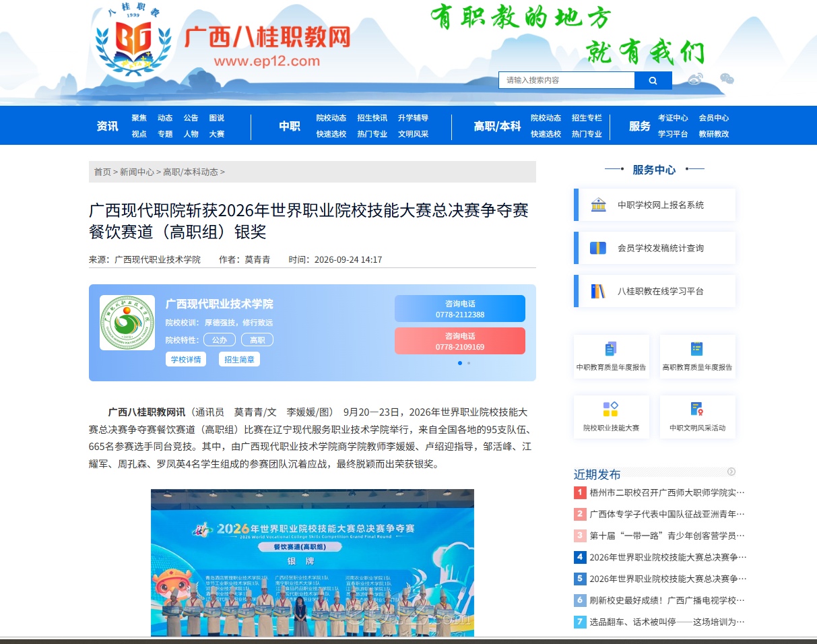
Task: Click the 高职 school tag
Action: (x=257, y=340)
